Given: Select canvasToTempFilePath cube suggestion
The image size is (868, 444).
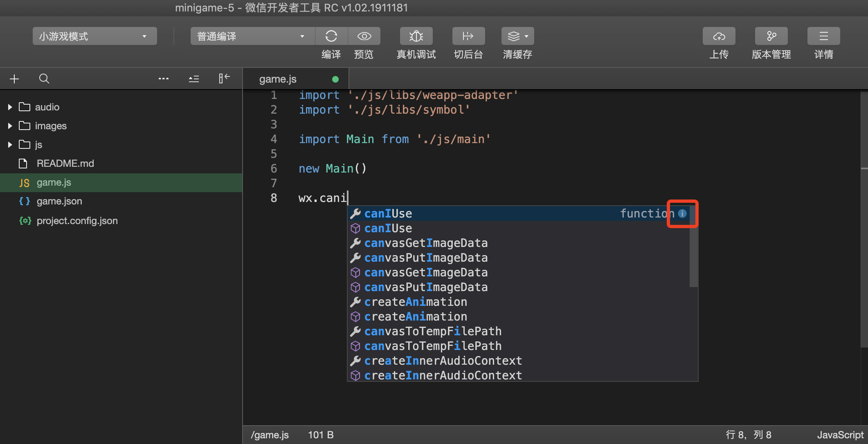Looking at the screenshot, I should coord(518,346).
